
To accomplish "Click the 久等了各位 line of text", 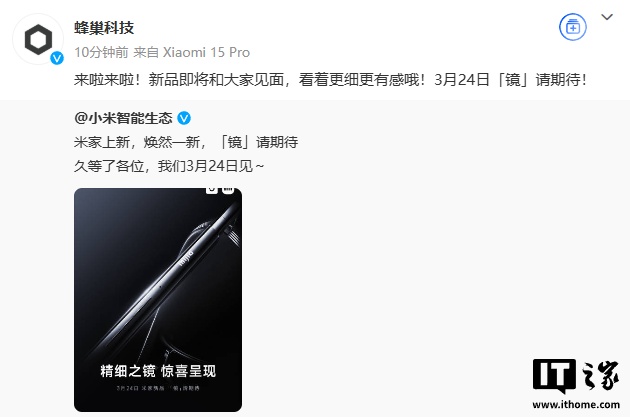I will (169, 166).
